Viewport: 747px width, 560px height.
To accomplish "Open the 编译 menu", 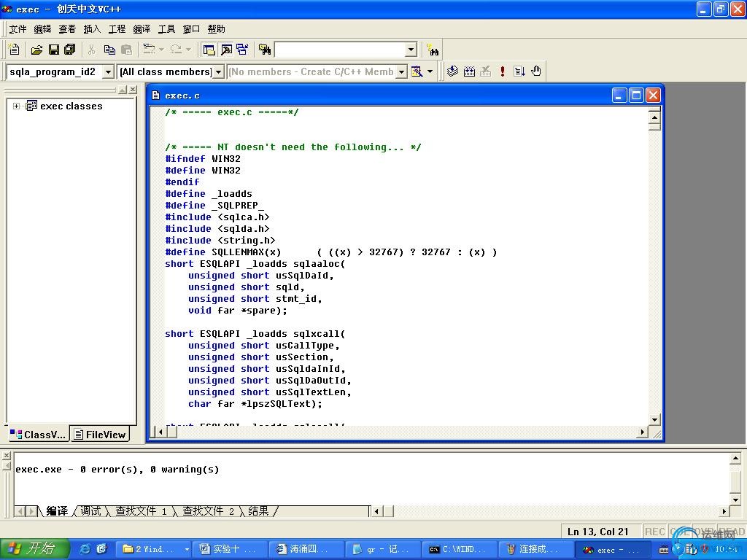I will click(x=142, y=29).
